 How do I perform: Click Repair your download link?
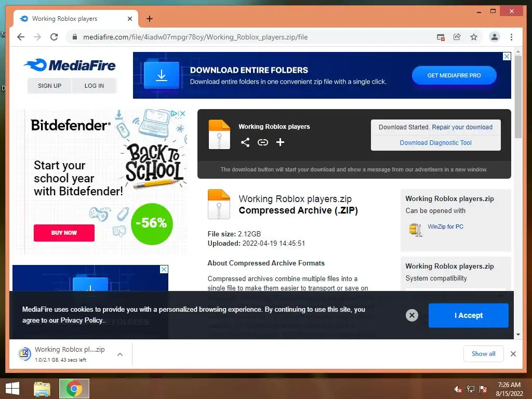(x=462, y=127)
